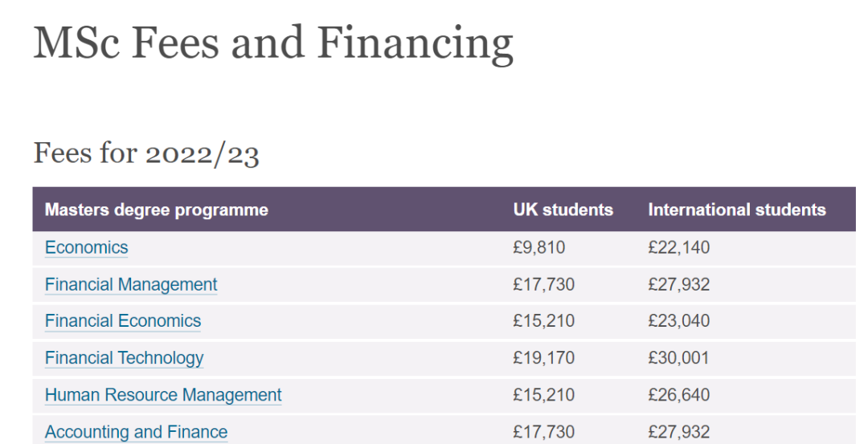
Task: Select the £9,810 UK fee for Economics
Action: click(539, 247)
